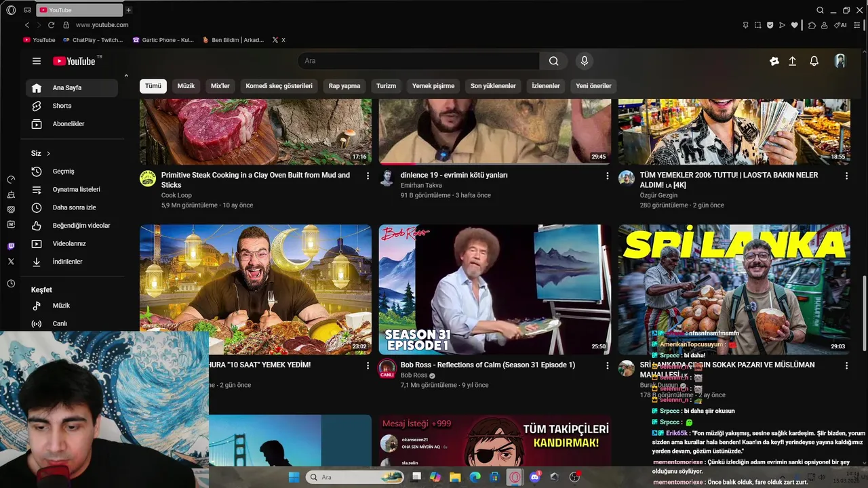The image size is (868, 488).
Task: Open options for dinlence 19 video
Action: point(608,176)
